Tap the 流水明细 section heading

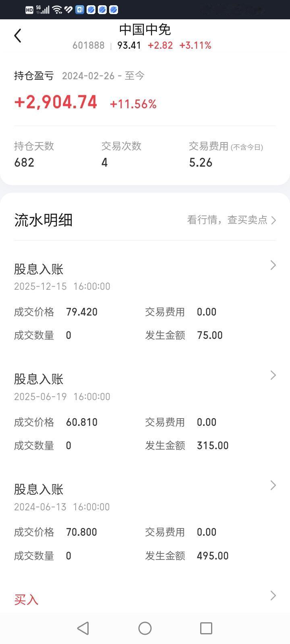tap(43, 220)
